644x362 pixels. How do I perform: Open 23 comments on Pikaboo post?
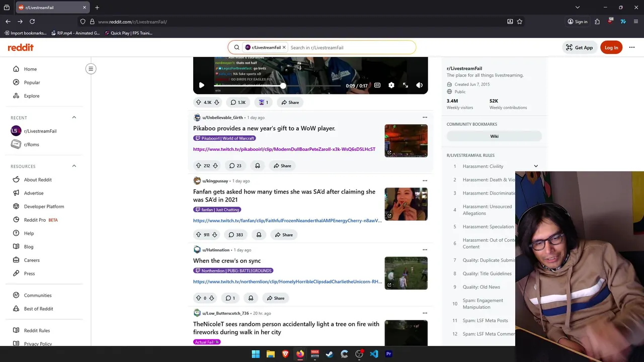pos(235,166)
